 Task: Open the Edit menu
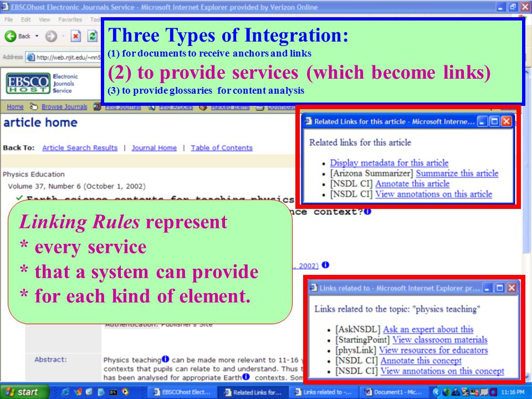click(26, 20)
